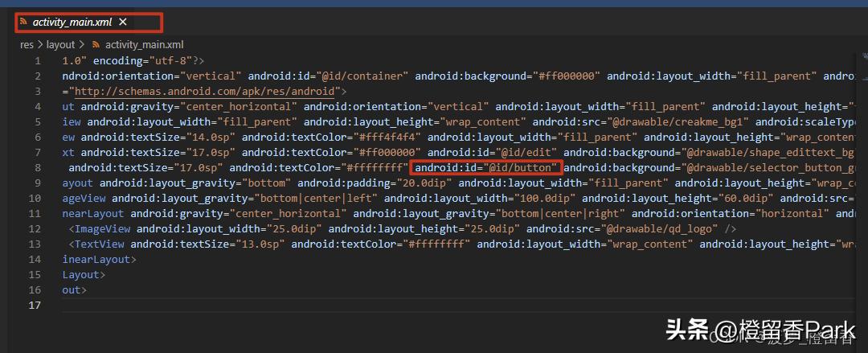Open the layout breadcrumb segment
Viewport: 868px width, 353px height.
click(x=60, y=45)
